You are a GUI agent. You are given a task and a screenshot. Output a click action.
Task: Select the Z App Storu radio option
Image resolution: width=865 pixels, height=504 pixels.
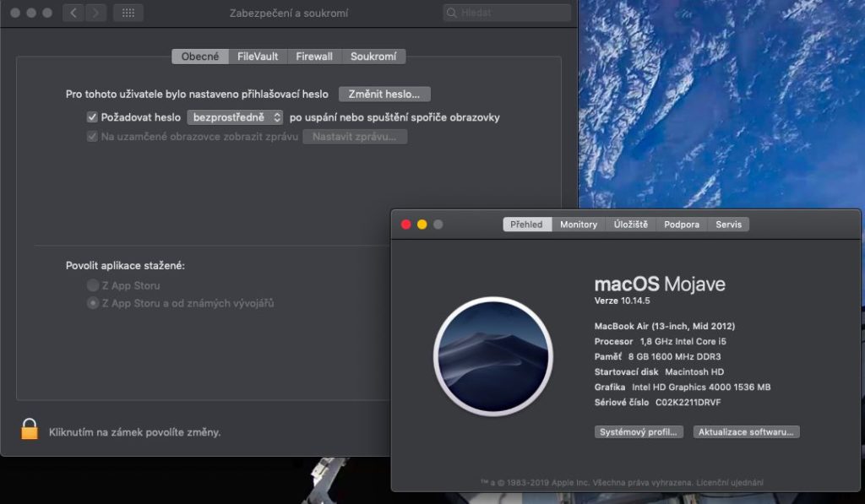point(93,285)
